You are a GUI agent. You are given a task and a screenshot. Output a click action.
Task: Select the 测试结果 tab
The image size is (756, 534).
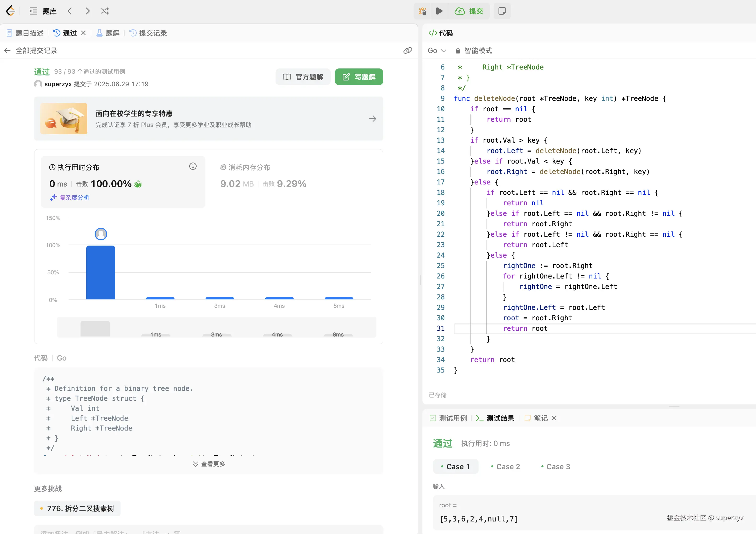[495, 418]
